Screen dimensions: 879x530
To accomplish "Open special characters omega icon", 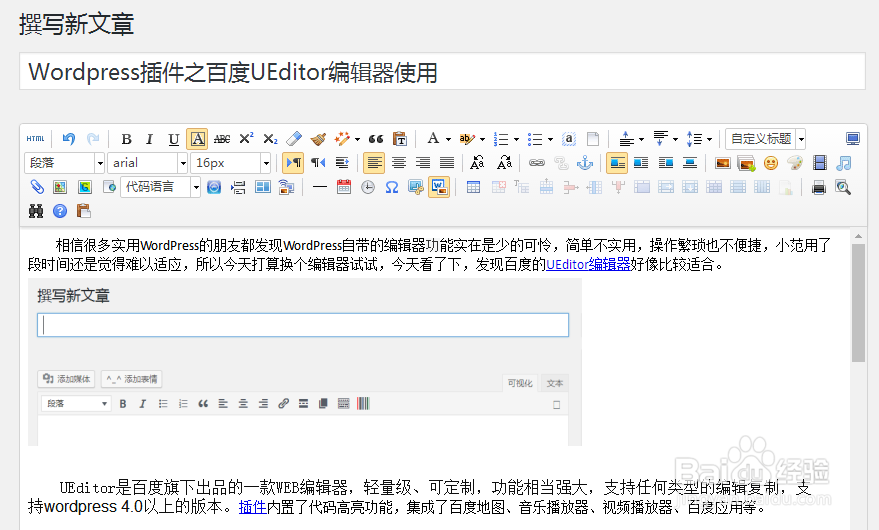I will (x=391, y=187).
